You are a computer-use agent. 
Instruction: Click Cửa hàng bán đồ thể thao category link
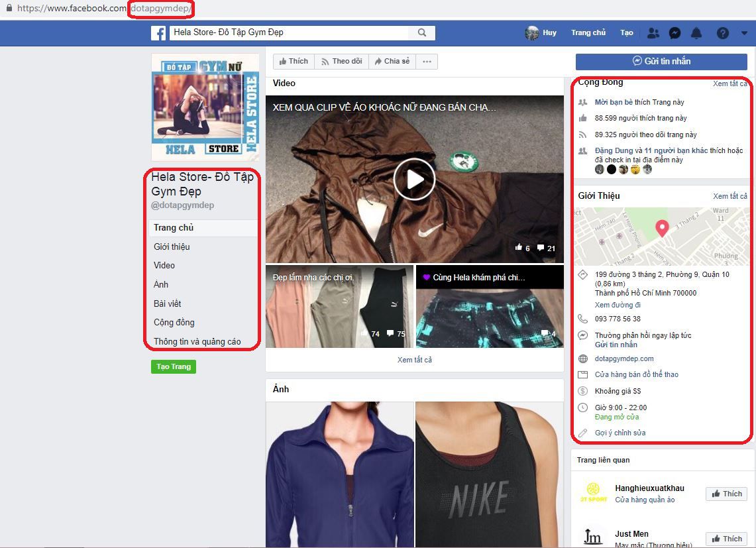tap(637, 374)
